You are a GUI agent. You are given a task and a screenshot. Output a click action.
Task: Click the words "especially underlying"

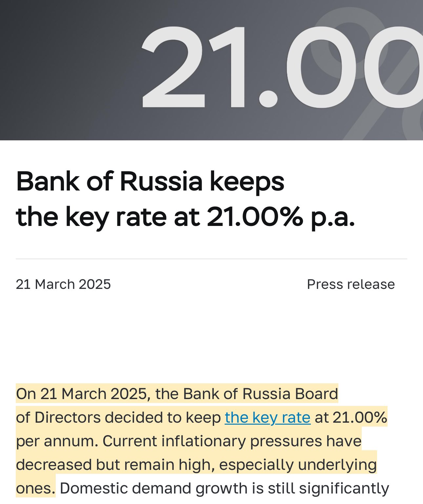pos(298,465)
